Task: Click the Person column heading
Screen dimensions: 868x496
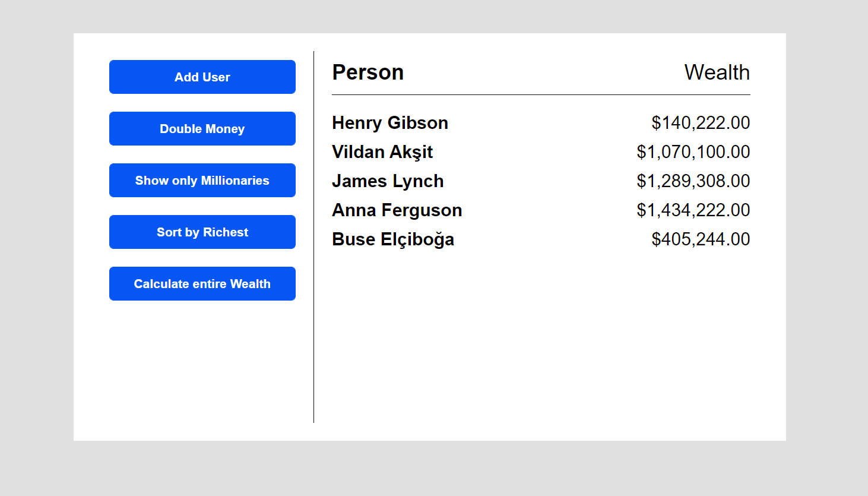Action: coord(368,72)
